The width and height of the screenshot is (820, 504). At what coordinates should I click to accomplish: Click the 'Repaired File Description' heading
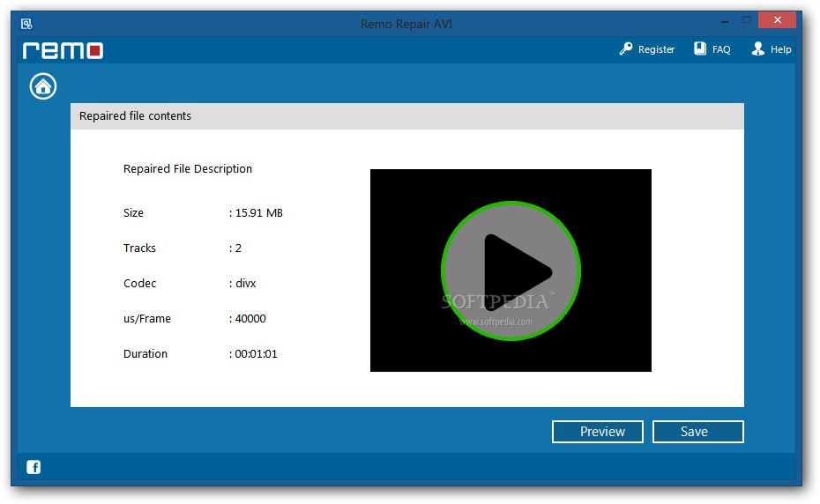click(188, 169)
